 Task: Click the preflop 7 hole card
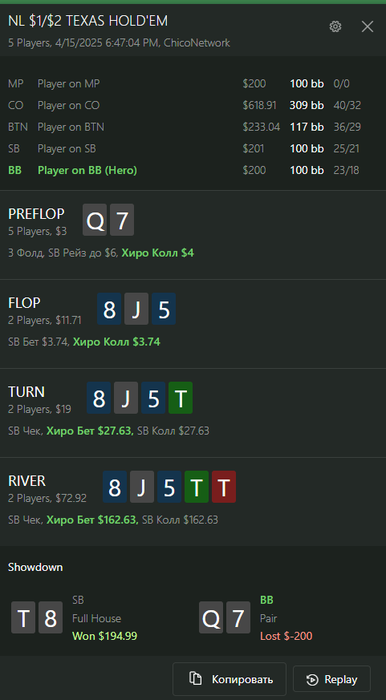click(122, 220)
